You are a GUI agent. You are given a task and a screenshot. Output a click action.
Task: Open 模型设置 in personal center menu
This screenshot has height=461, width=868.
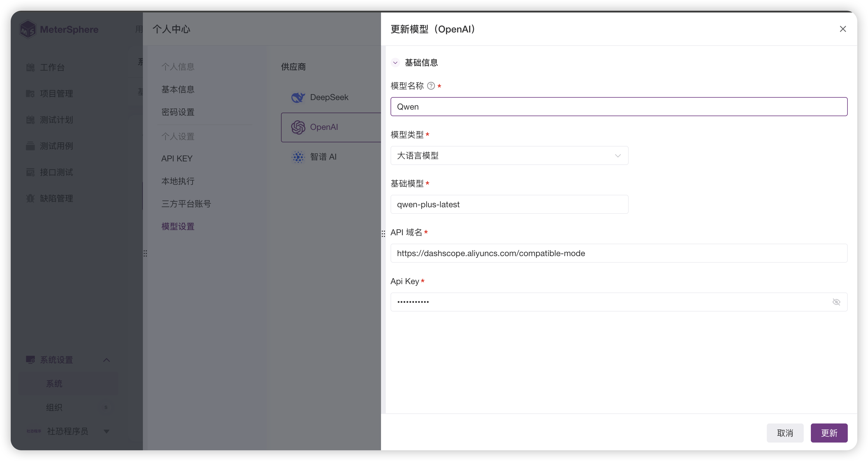click(178, 226)
